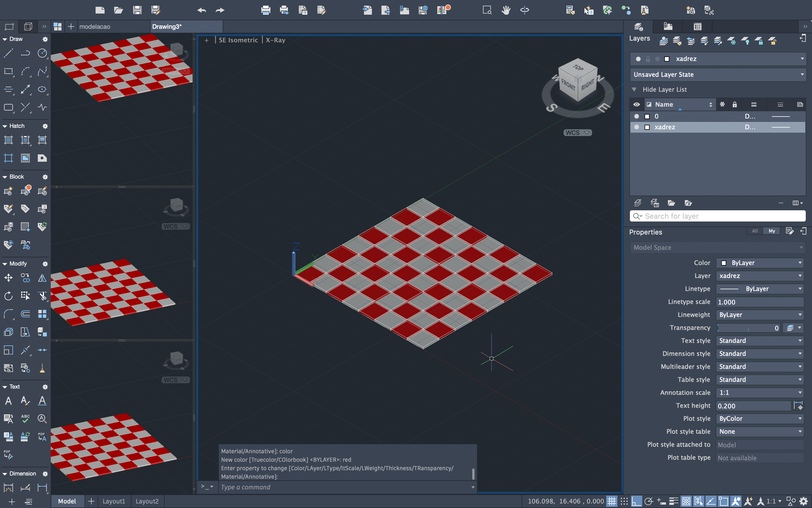Select the Rotate tool
The height and width of the screenshot is (508, 812).
coord(8,296)
